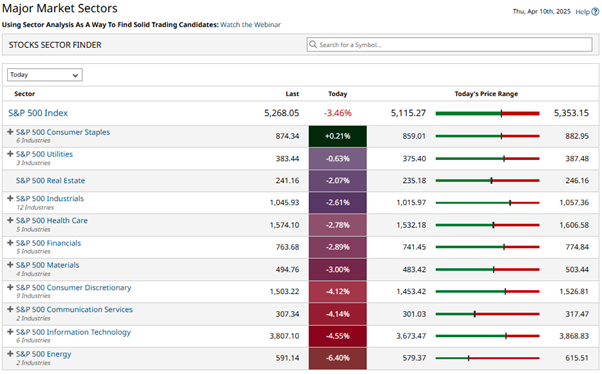Click the 5,268.05 last value
This screenshot has width=602, height=374.
tap(282, 113)
